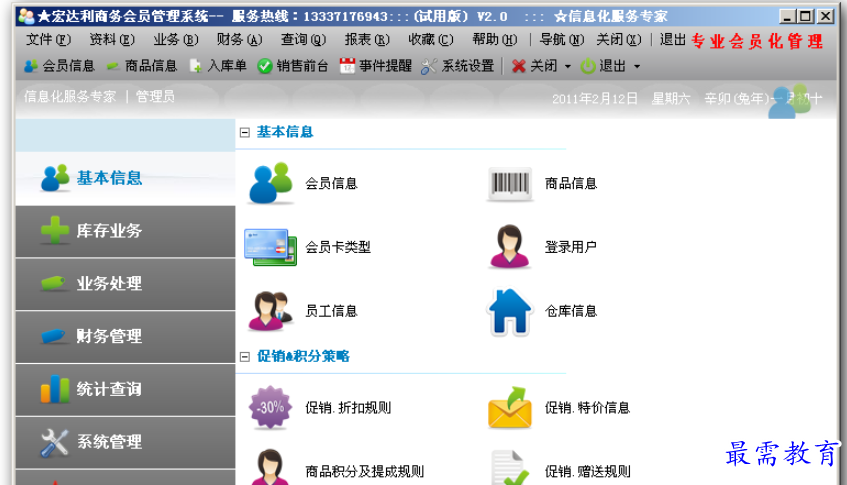Open 系统设置 from toolbar
Image resolution: width=847 pixels, height=485 pixels.
[x=458, y=66]
